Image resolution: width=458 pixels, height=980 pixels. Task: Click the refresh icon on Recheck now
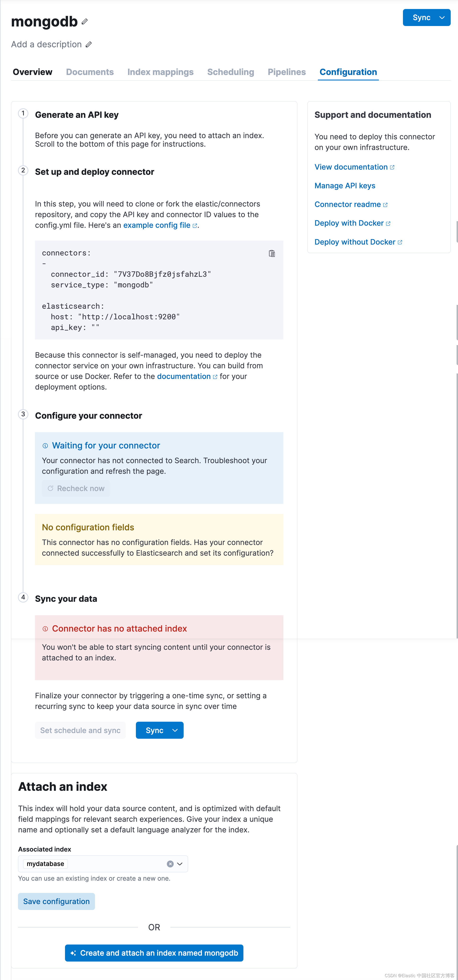coord(51,488)
